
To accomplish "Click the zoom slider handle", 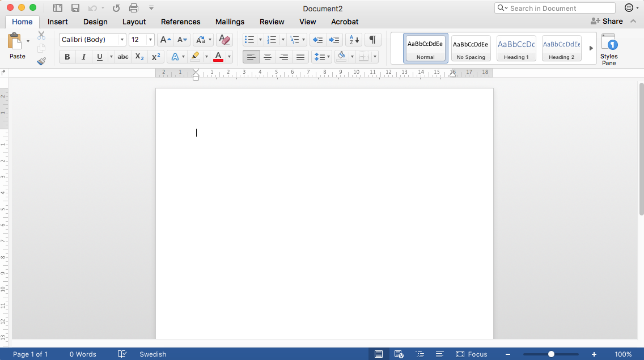I will [x=551, y=354].
